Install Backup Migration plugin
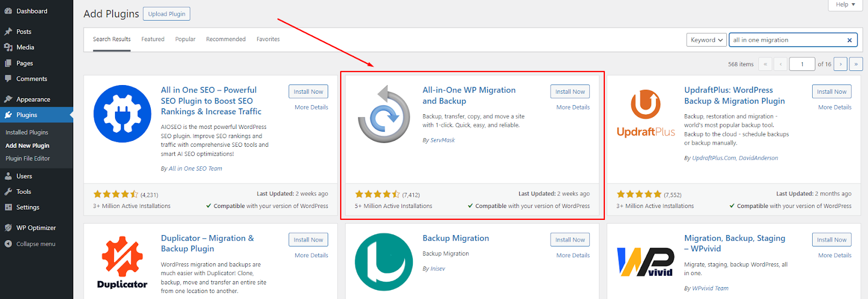Screen dimensions: 868x299 (x=570, y=239)
